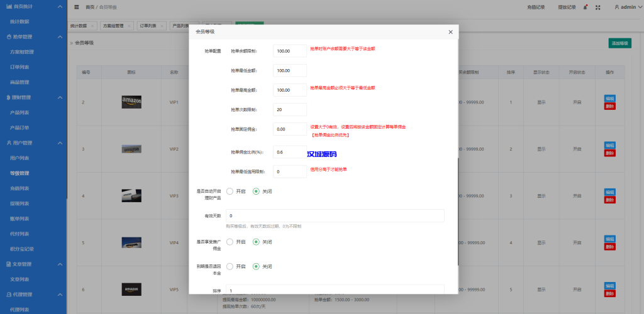Toggle fullscreen with the expand icon
644x314 pixels.
[598, 7]
